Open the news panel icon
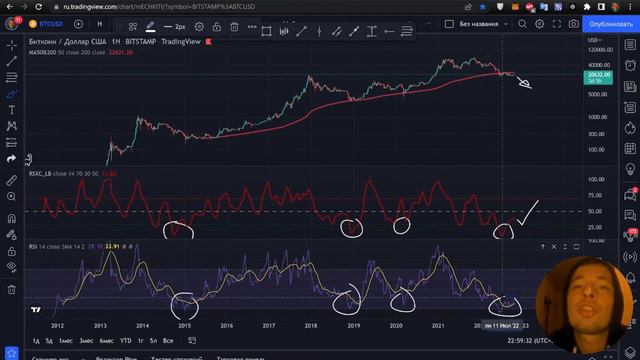 pos(630,86)
